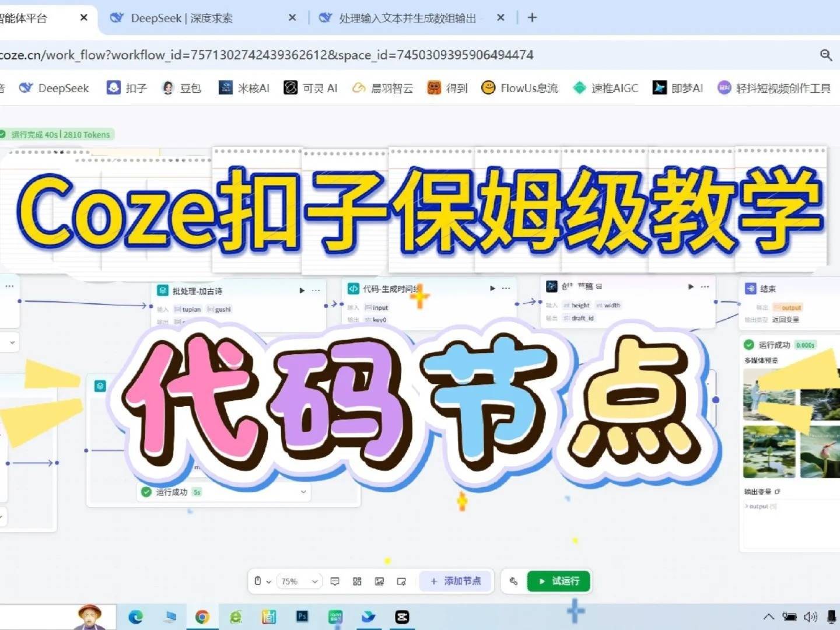Open the 即梦AI bookmark link
This screenshot has height=630, width=840.
[x=686, y=87]
